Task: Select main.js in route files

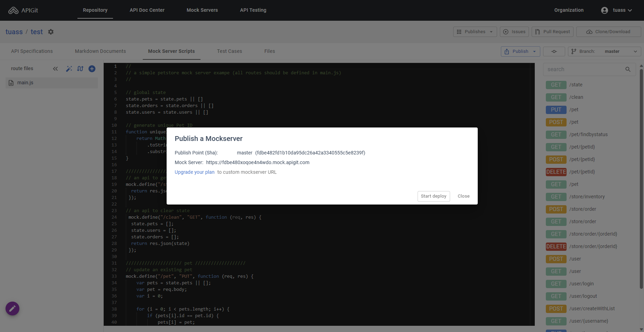Action: coord(52,83)
